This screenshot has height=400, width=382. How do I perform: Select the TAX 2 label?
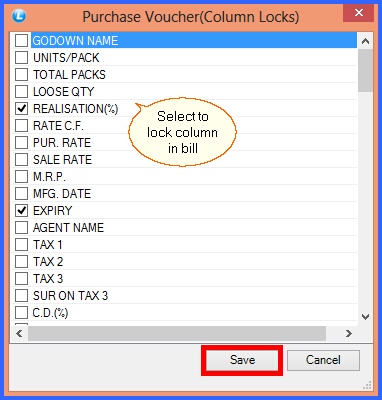pyautogui.click(x=48, y=262)
